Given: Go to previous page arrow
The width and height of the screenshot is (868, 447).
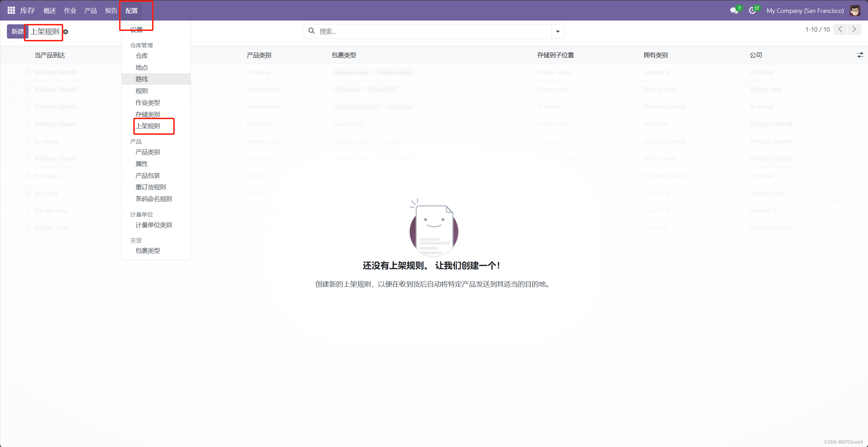Looking at the screenshot, I should [x=840, y=30].
